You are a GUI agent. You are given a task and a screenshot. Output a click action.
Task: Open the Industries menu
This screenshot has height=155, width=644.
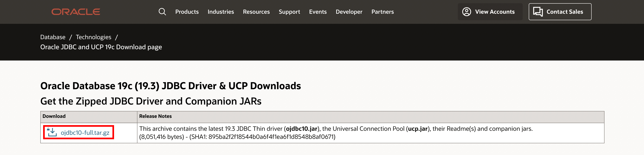(221, 12)
